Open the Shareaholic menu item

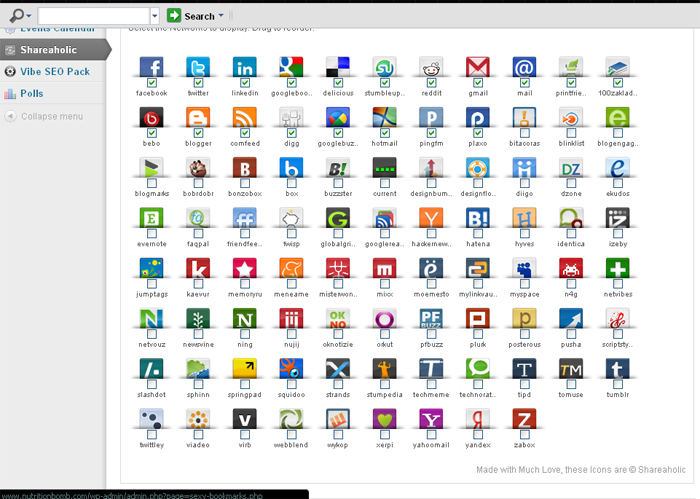(x=54, y=50)
